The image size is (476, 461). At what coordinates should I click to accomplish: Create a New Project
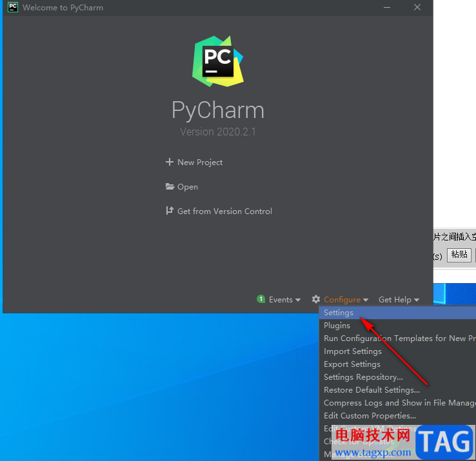click(194, 162)
